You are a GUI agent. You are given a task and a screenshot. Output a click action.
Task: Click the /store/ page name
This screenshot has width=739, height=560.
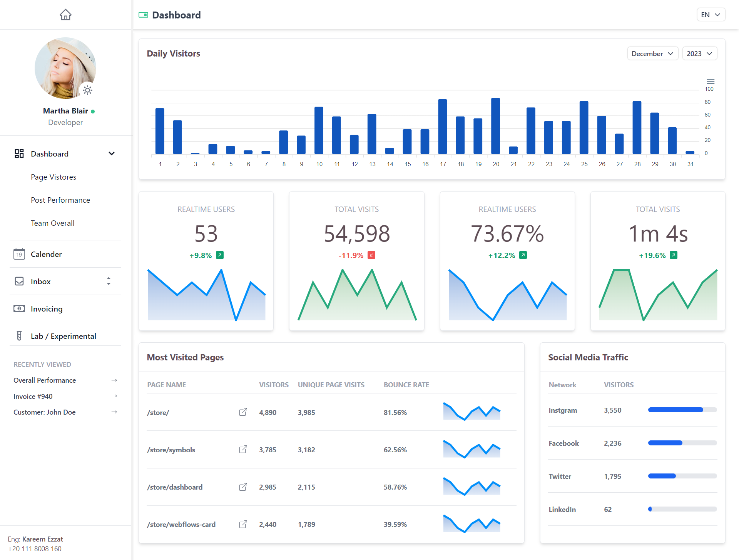(158, 412)
